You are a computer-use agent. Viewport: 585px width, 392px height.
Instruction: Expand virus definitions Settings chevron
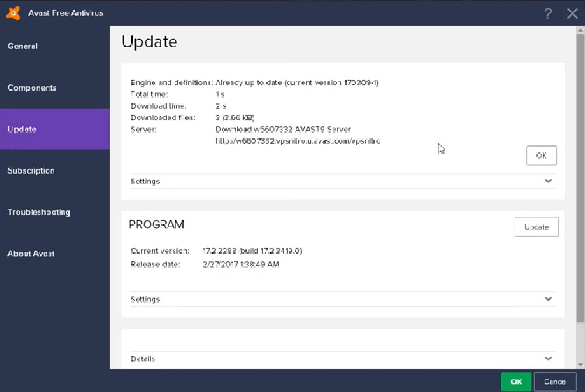click(548, 181)
